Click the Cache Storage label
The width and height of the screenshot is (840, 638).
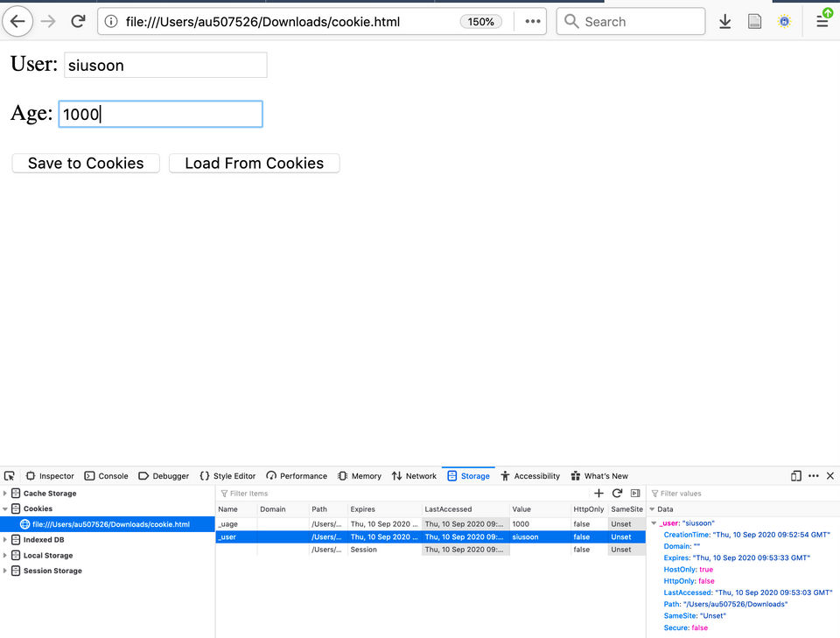pos(50,494)
